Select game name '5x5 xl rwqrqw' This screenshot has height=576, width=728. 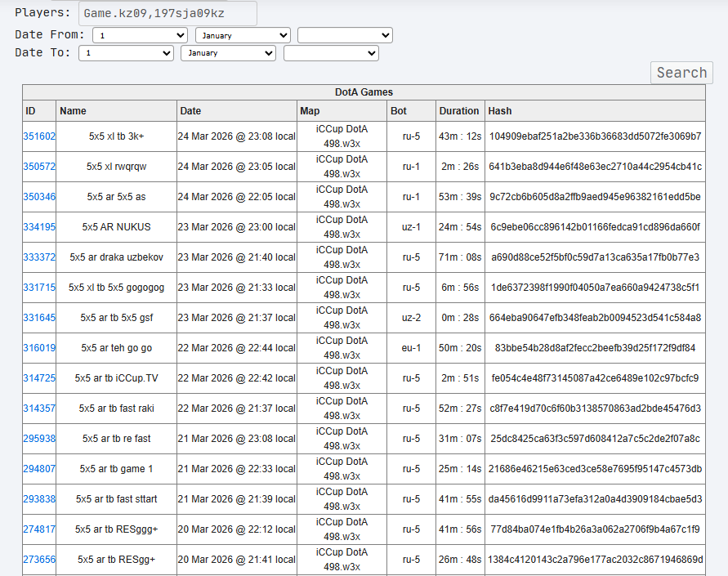pyautogui.click(x=117, y=167)
